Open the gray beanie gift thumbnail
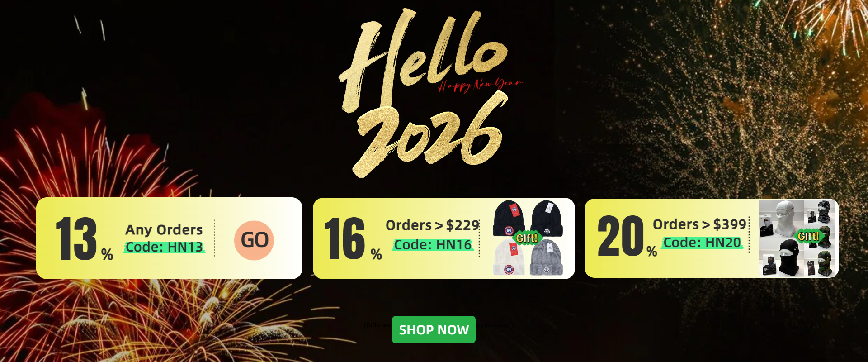 [547, 257]
